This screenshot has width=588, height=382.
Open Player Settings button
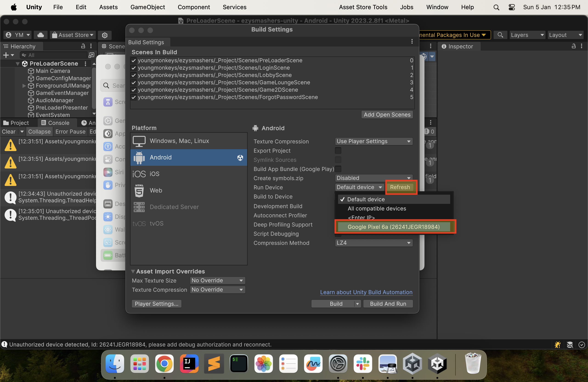point(156,304)
